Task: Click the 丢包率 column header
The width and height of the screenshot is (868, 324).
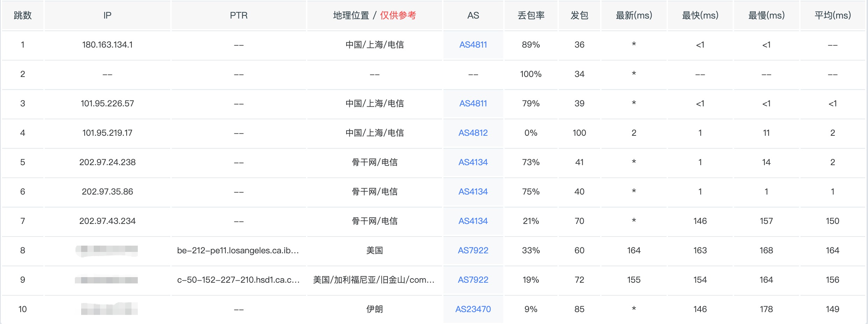Action: tap(531, 15)
